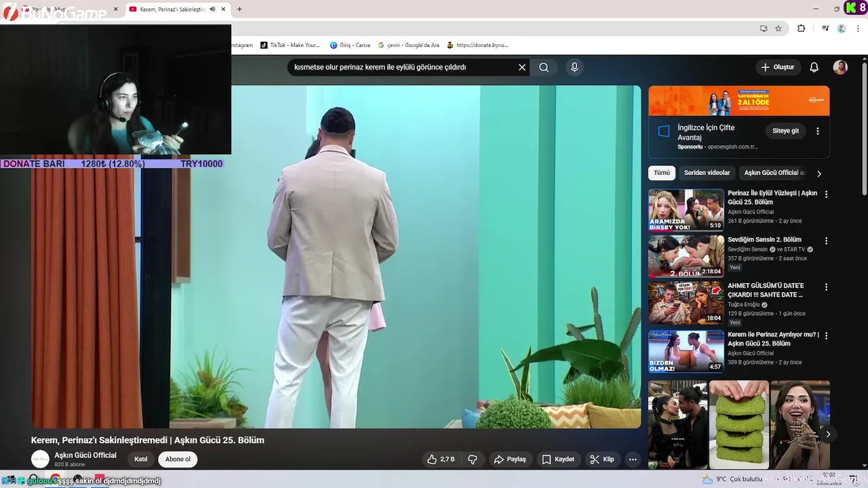Click the Tuğba Eroğlu channel name
This screenshot has height=488, width=868.
point(744,304)
